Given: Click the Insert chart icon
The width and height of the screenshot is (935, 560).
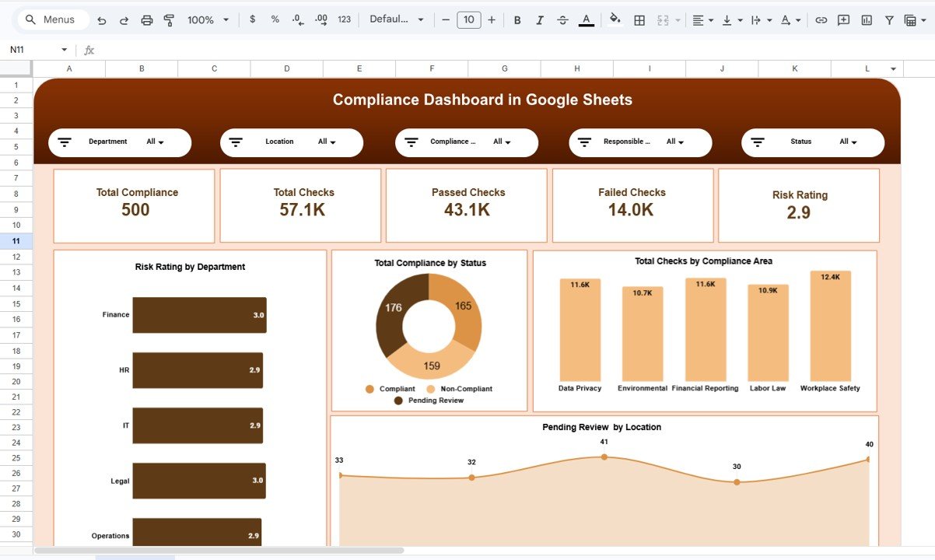Looking at the screenshot, I should click(866, 19).
